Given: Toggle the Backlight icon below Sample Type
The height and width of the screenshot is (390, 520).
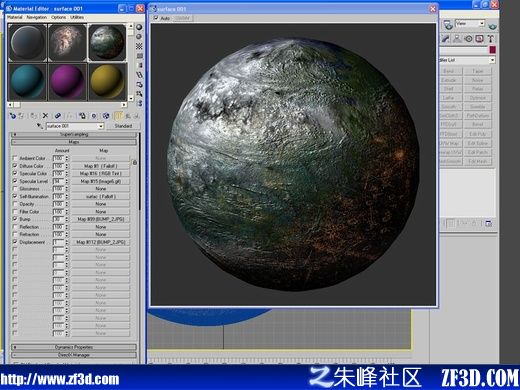Looking at the screenshot, I should (x=139, y=36).
